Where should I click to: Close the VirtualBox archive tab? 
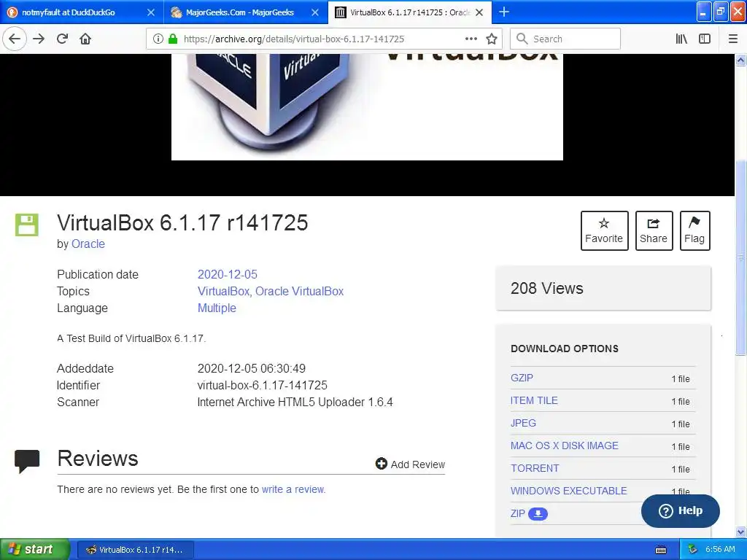(479, 12)
